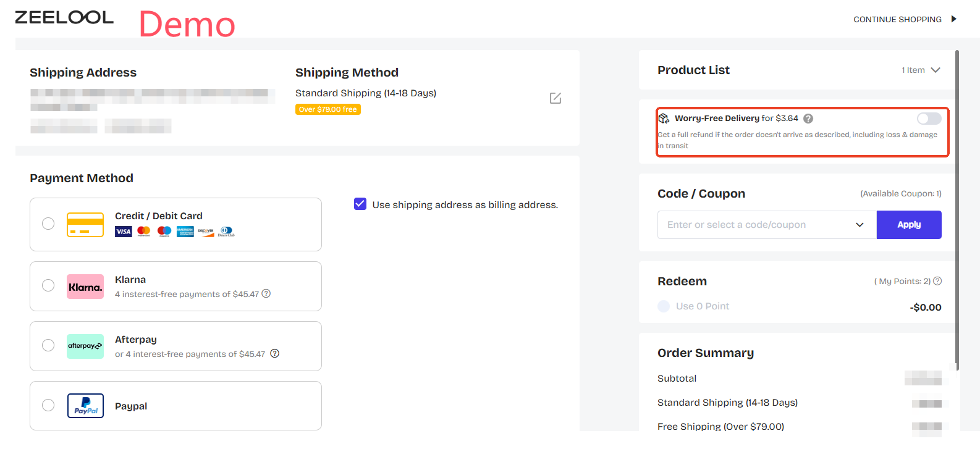Click the Continue Shopping arrow
Viewport: 980px width, 457px height.
954,19
